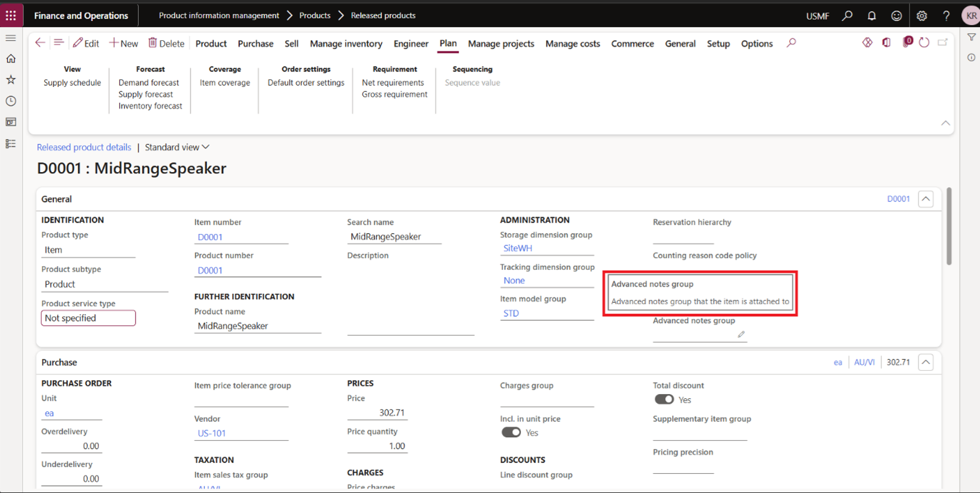Image resolution: width=980 pixels, height=493 pixels.
Task: Open the KR user account avatar
Action: tap(970, 16)
